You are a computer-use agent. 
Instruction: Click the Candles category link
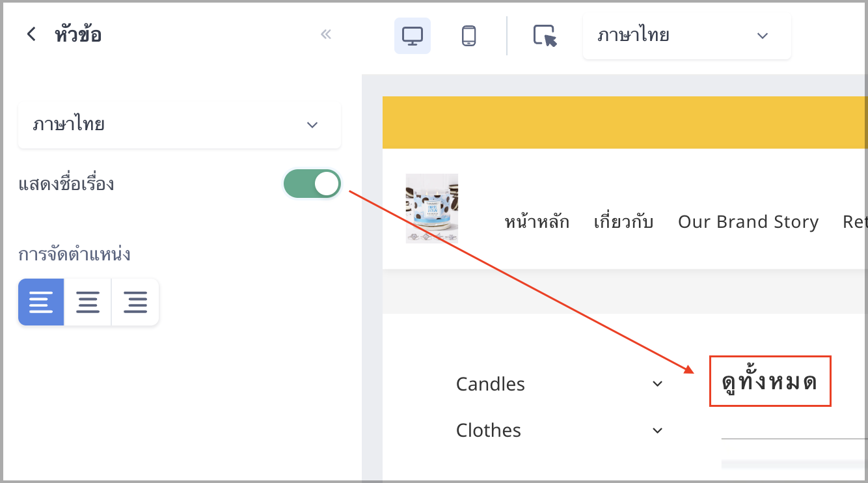[x=491, y=384]
